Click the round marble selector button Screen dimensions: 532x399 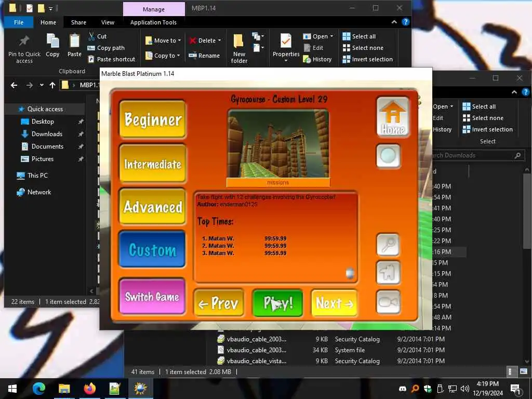(x=388, y=156)
